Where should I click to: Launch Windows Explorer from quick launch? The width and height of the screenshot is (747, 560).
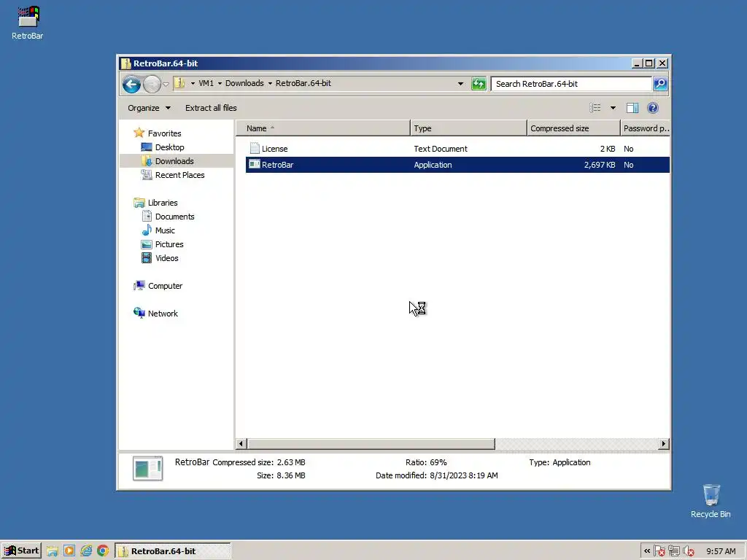pos(53,551)
